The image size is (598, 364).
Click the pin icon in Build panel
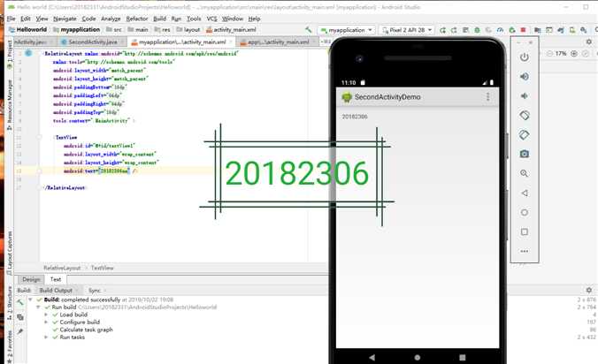point(20,331)
